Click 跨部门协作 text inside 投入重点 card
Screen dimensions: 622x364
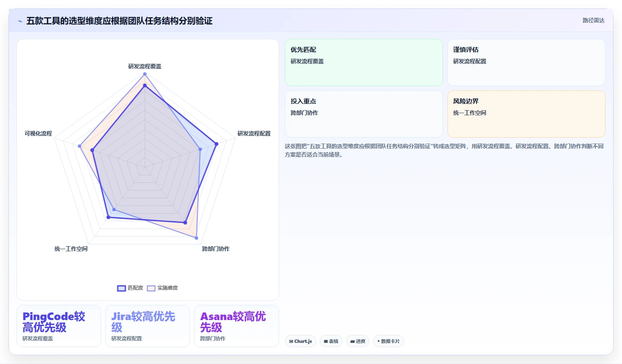(304, 113)
